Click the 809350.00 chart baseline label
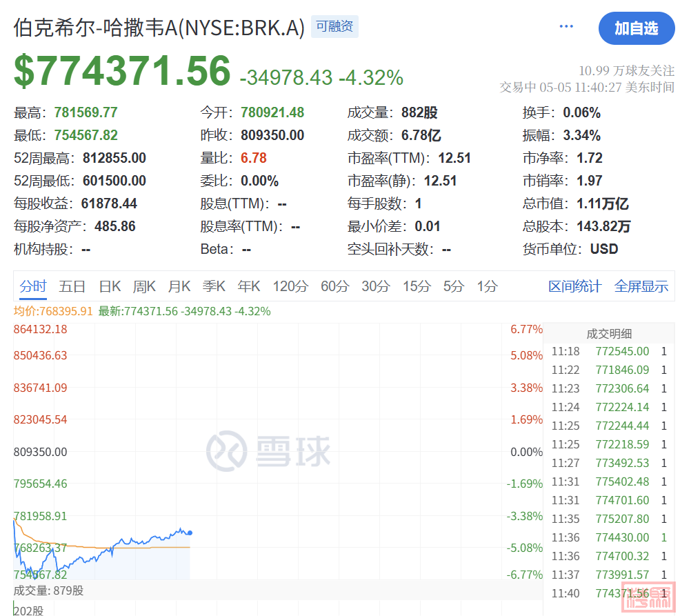This screenshot has width=680, height=616. point(40,452)
